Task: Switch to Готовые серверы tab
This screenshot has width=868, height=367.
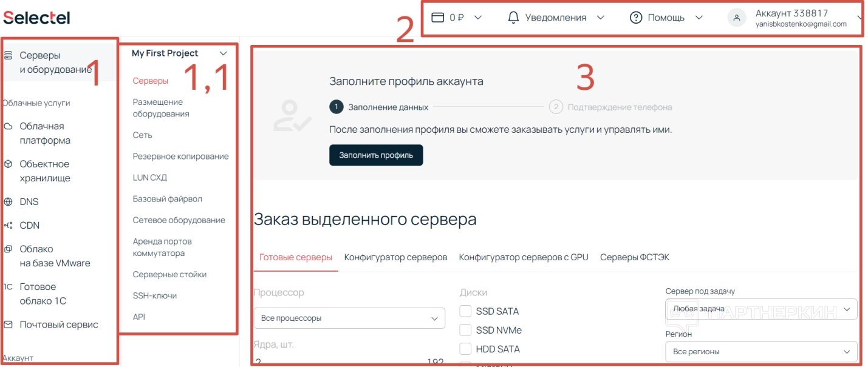Action: pyautogui.click(x=296, y=257)
